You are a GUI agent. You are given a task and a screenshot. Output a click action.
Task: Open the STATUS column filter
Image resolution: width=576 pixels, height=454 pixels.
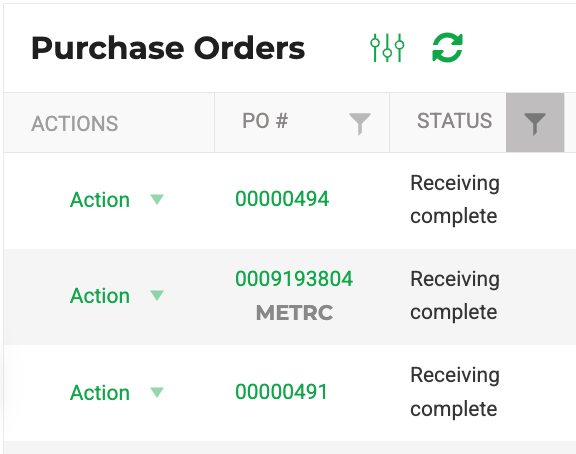point(535,123)
